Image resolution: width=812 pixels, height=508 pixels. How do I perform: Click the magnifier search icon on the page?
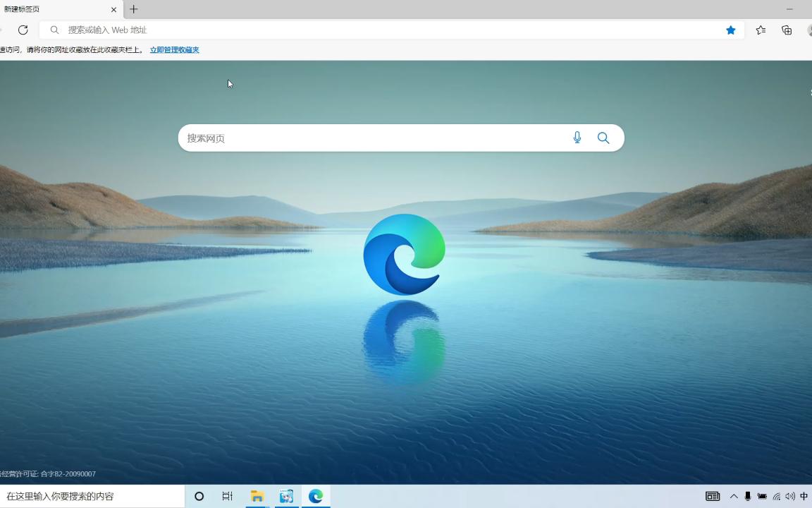(x=603, y=138)
